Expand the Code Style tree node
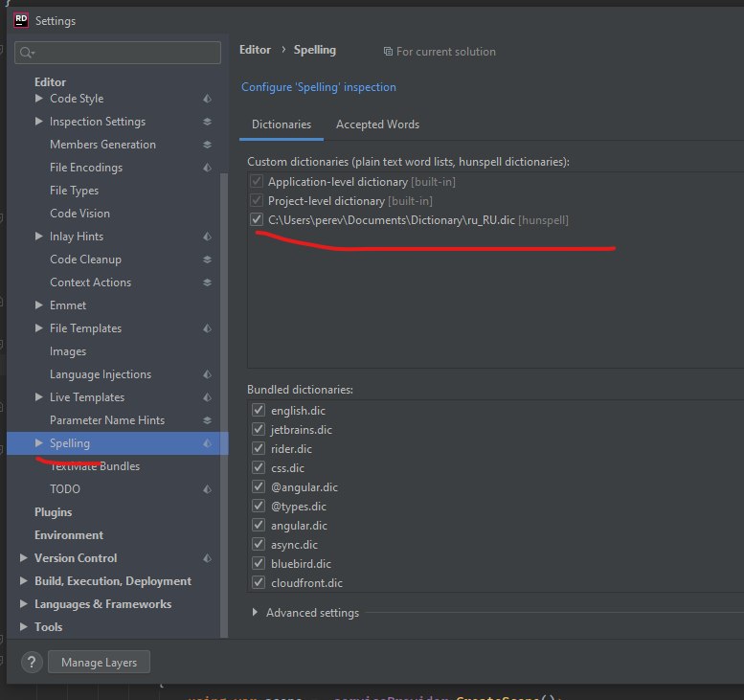 click(39, 99)
